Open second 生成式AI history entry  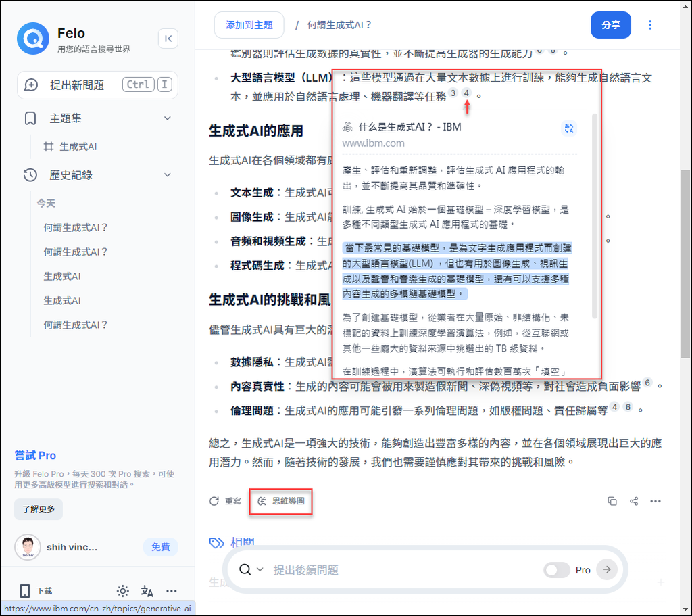61,301
